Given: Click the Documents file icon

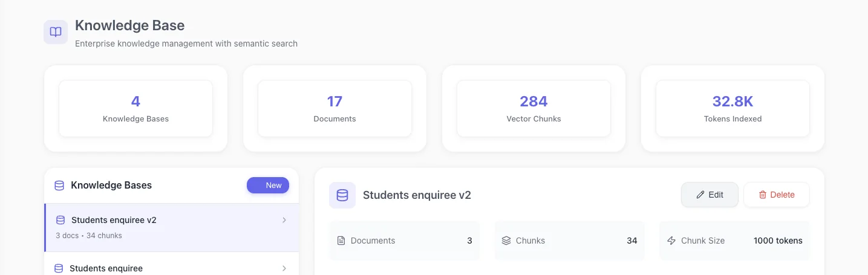Looking at the screenshot, I should coord(341,241).
